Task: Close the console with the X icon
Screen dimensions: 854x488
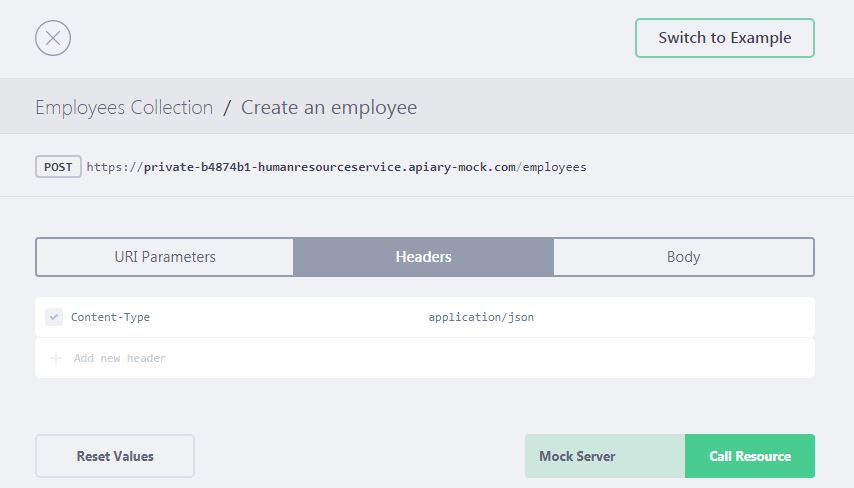Action: 53,38
